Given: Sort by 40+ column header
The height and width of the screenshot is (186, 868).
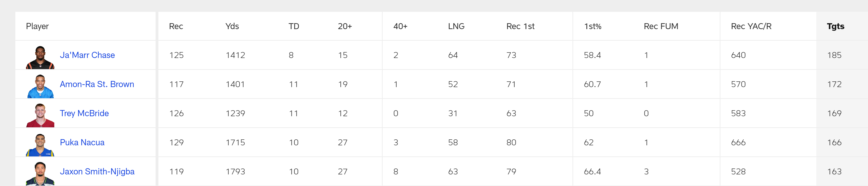Looking at the screenshot, I should tap(400, 26).
